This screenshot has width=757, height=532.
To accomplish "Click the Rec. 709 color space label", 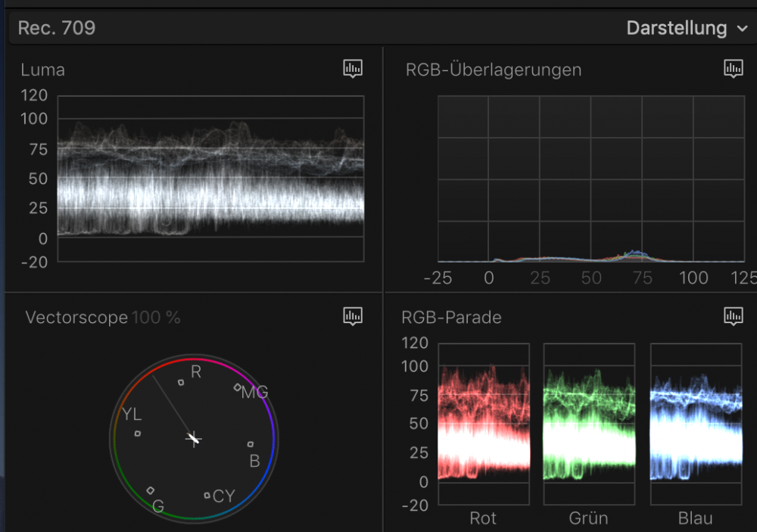I will 57,29.
